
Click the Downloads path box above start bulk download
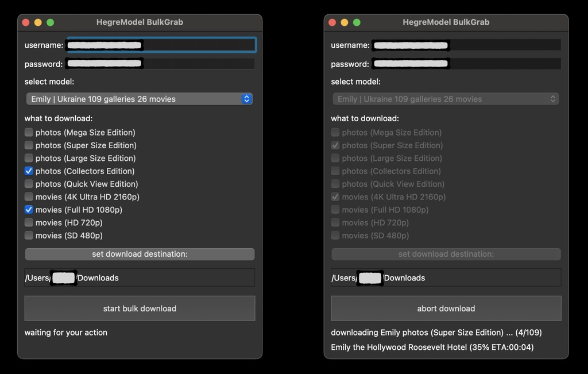[140, 277]
